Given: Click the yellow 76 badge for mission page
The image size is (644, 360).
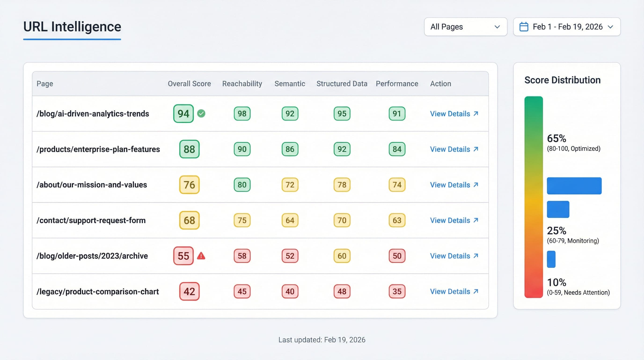Looking at the screenshot, I should pos(189,185).
